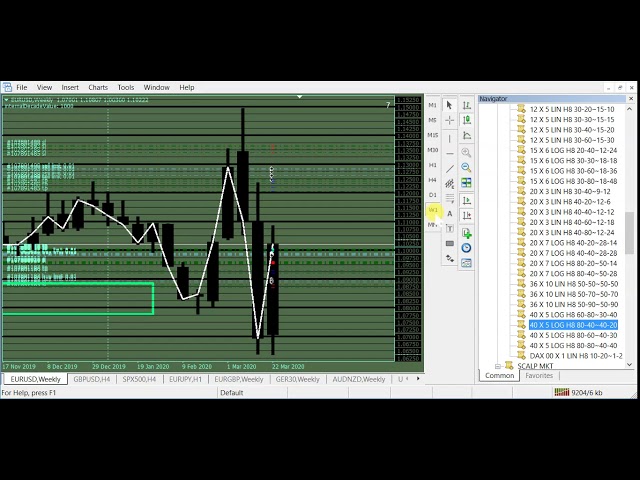
Task: Close the Navigator panel
Action: point(634,99)
